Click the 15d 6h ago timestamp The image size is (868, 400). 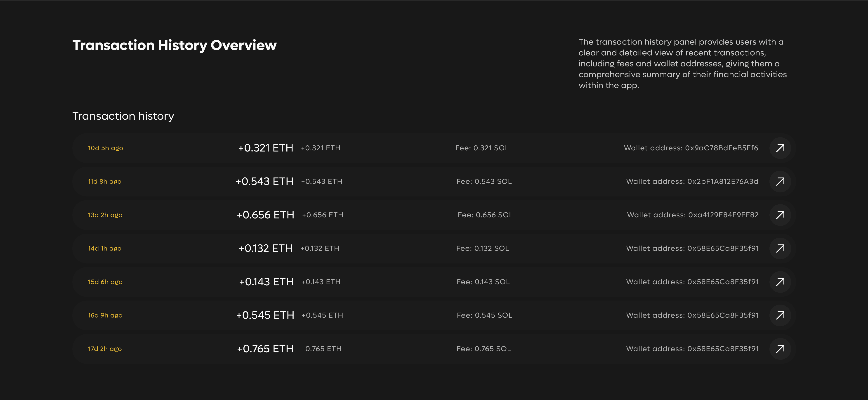(x=105, y=282)
